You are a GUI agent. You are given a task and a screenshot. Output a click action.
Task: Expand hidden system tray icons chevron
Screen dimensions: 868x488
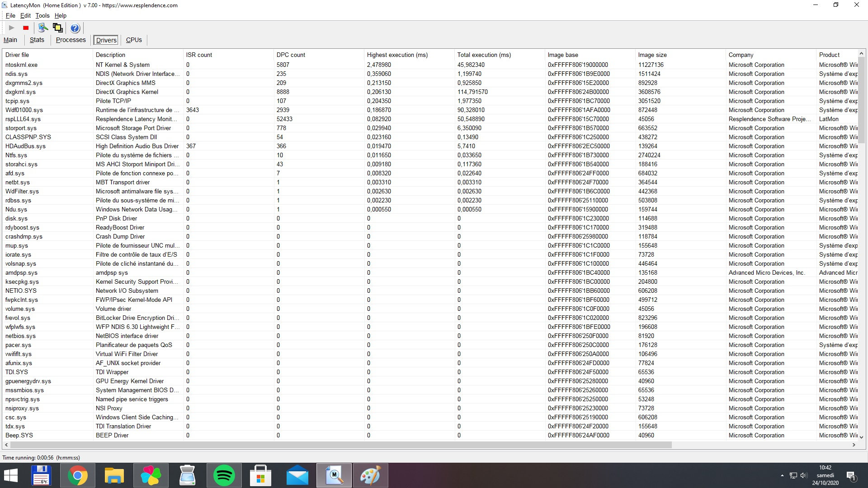pyautogui.click(x=782, y=475)
